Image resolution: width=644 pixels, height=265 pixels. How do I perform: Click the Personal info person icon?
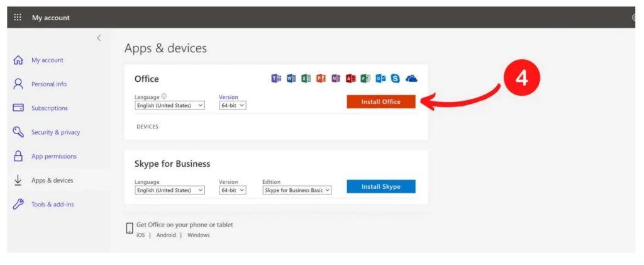point(18,84)
